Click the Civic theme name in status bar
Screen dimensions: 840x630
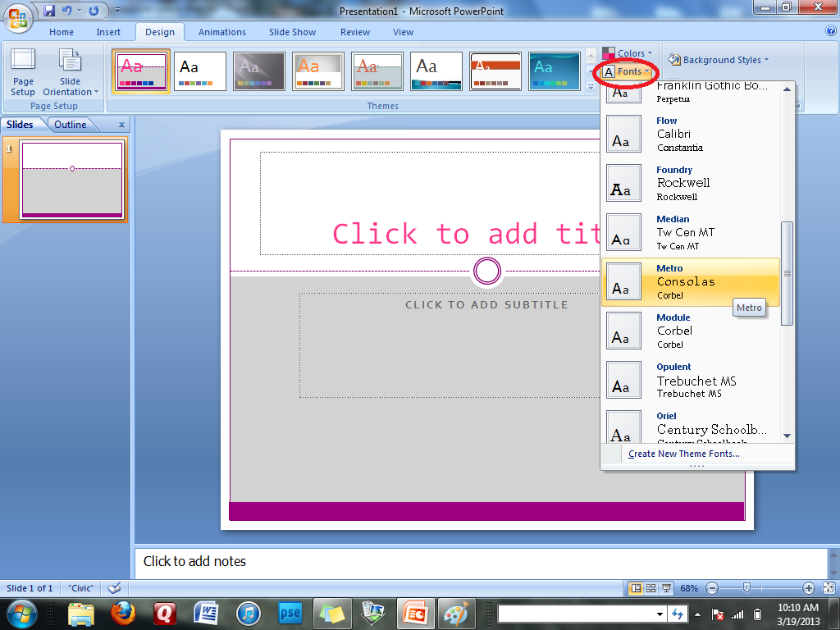pos(81,588)
